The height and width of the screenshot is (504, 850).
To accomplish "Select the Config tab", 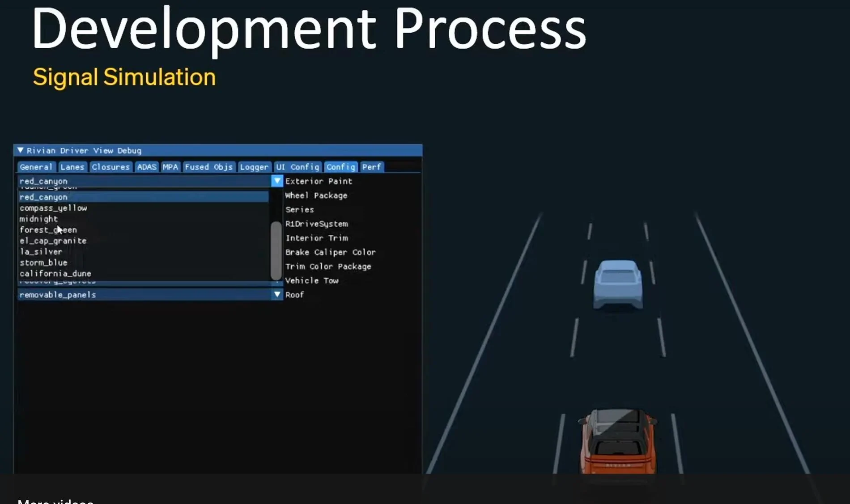I will coord(341,167).
